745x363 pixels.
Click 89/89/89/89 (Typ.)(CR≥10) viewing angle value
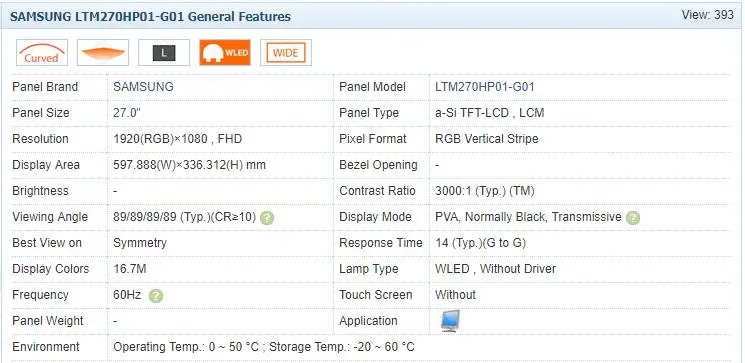(x=185, y=217)
